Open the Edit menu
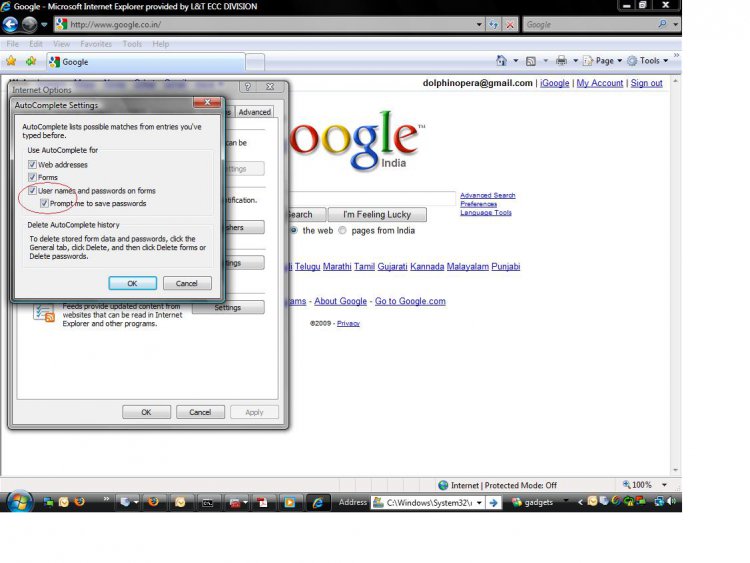The width and height of the screenshot is (750, 563). pyautogui.click(x=36, y=44)
